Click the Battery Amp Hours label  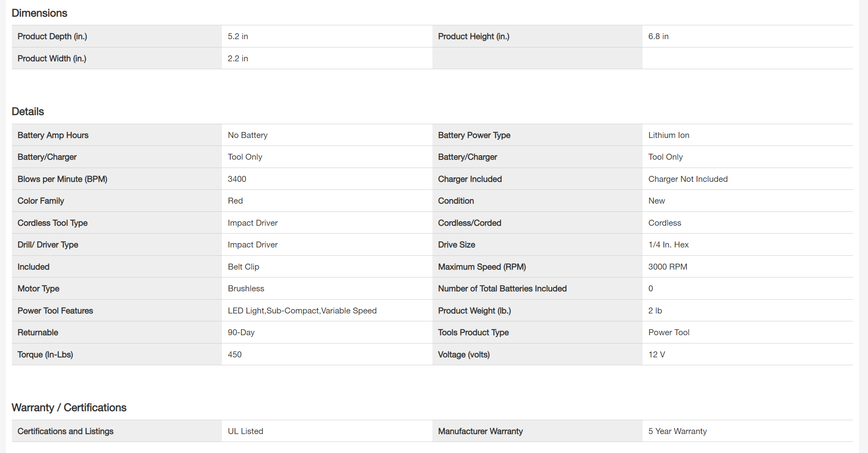coord(53,135)
